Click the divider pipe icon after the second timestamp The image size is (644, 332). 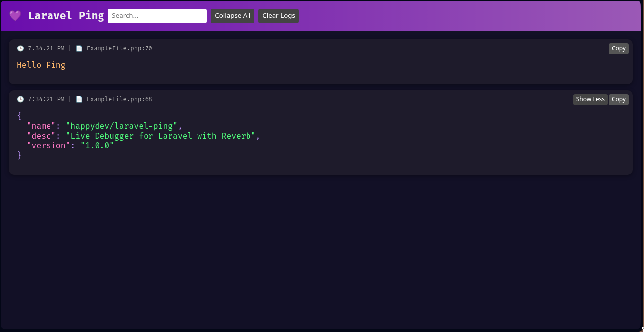click(x=70, y=99)
